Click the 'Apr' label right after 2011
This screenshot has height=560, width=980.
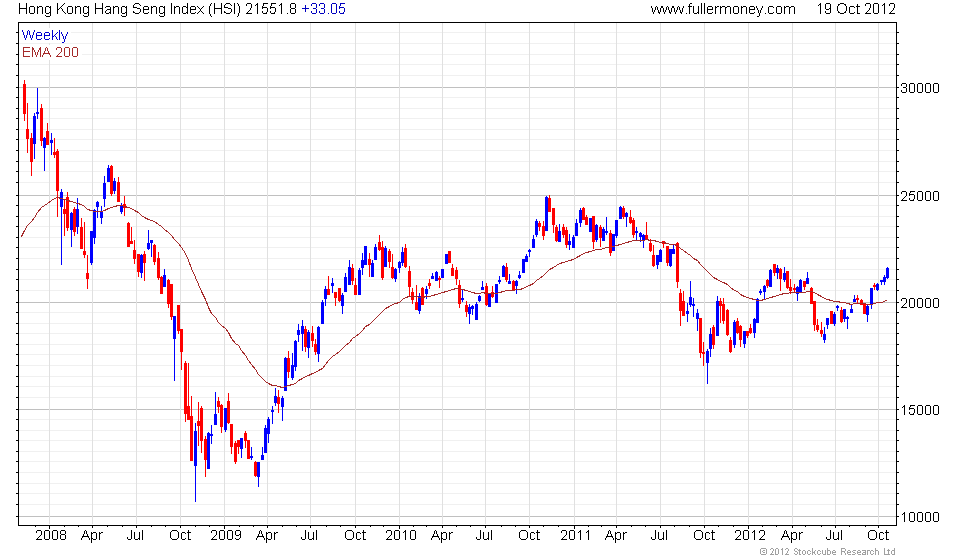pos(616,536)
